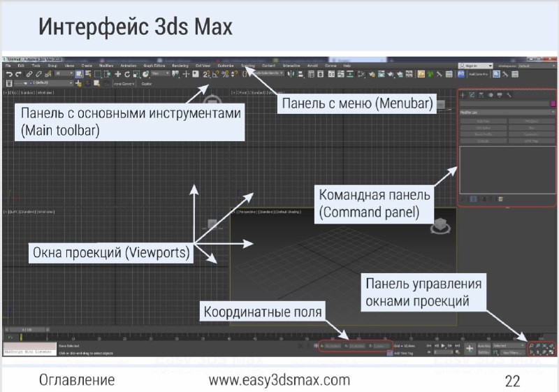Screen dimensions: 559x392
Task: Toggle Percent Snap
Action: tap(225, 74)
